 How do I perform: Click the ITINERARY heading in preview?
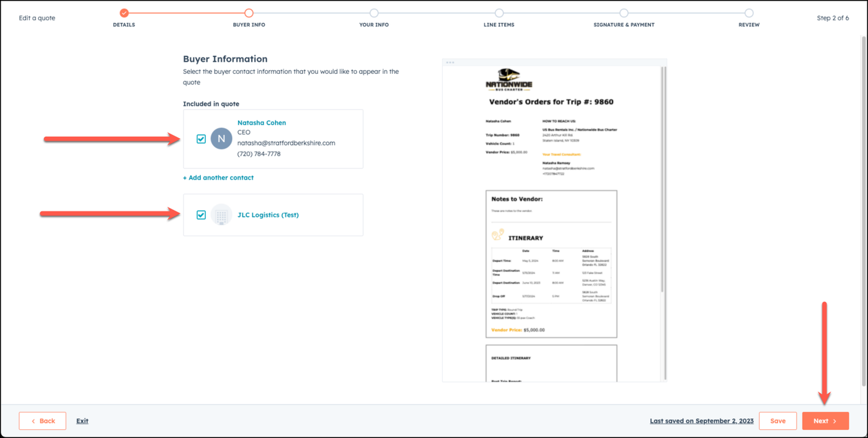click(x=526, y=238)
